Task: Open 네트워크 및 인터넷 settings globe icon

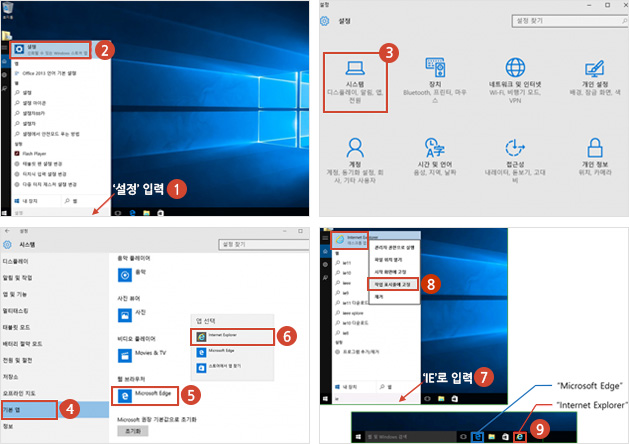Action: pyautogui.click(x=515, y=67)
